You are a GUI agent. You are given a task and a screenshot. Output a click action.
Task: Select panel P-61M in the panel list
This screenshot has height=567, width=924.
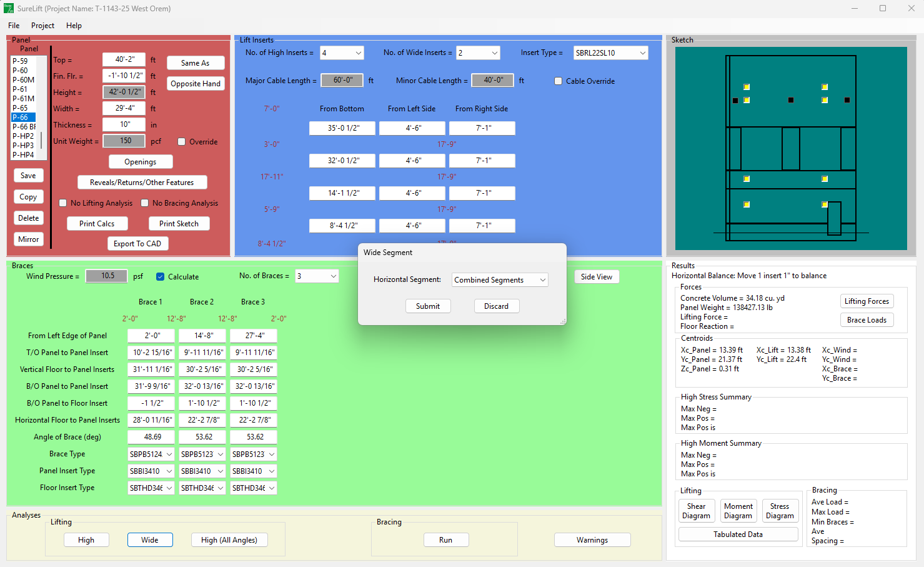[x=24, y=99]
